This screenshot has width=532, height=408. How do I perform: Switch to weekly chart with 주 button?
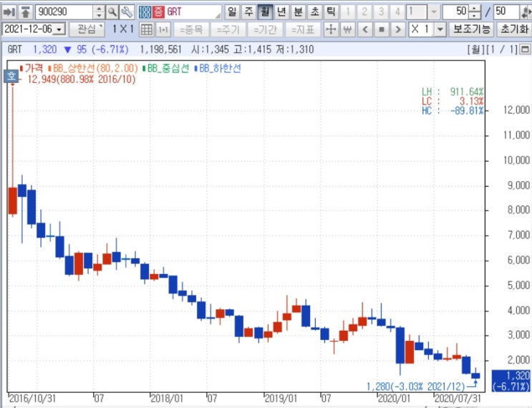(x=248, y=12)
